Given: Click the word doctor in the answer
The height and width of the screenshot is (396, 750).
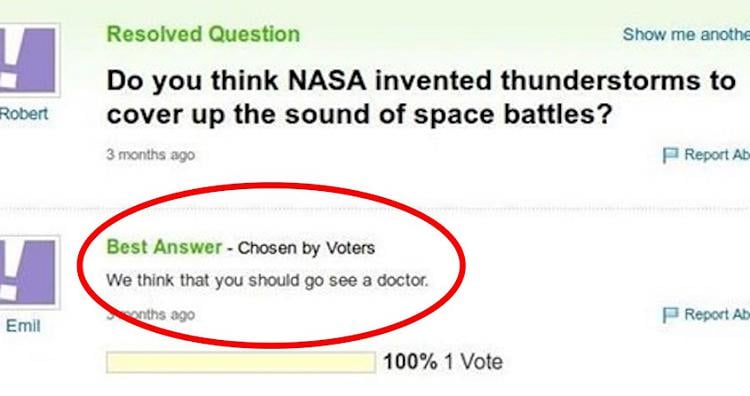Looking at the screenshot, I should pos(402,280).
